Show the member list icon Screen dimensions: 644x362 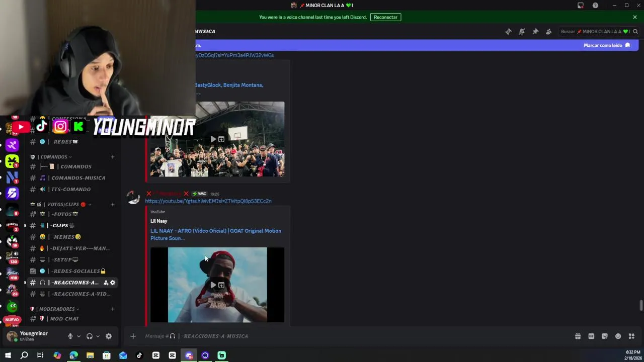[x=548, y=31]
